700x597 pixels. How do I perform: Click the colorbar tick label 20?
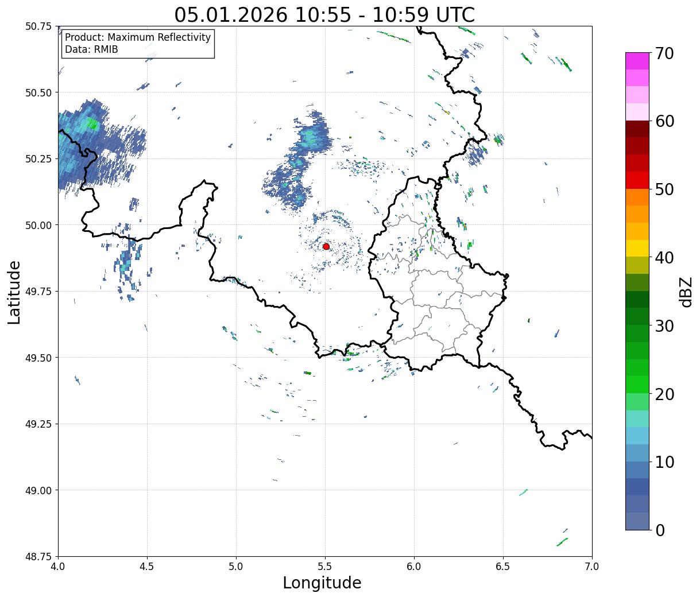[664, 394]
